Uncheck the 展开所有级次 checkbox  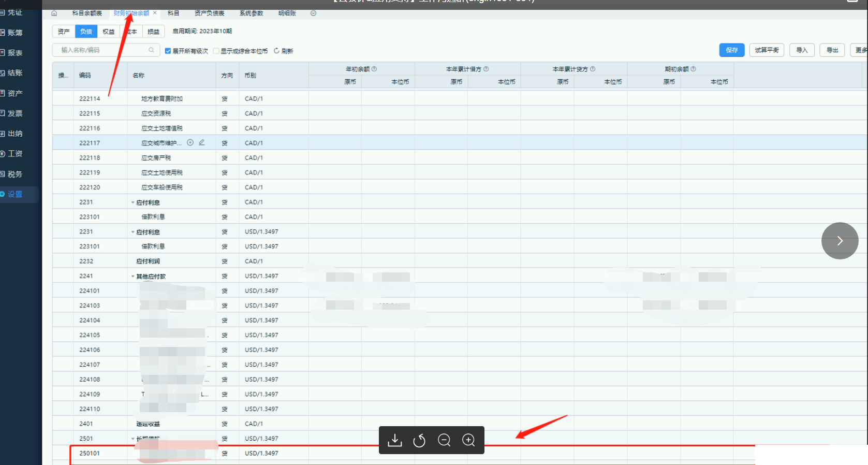click(168, 51)
